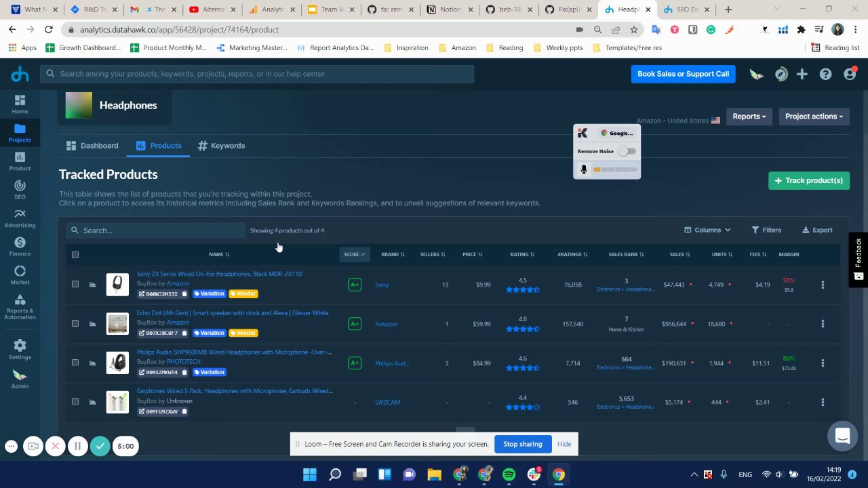Image resolution: width=868 pixels, height=488 pixels.
Task: Open row menu for the Sony headphones
Action: tap(823, 285)
